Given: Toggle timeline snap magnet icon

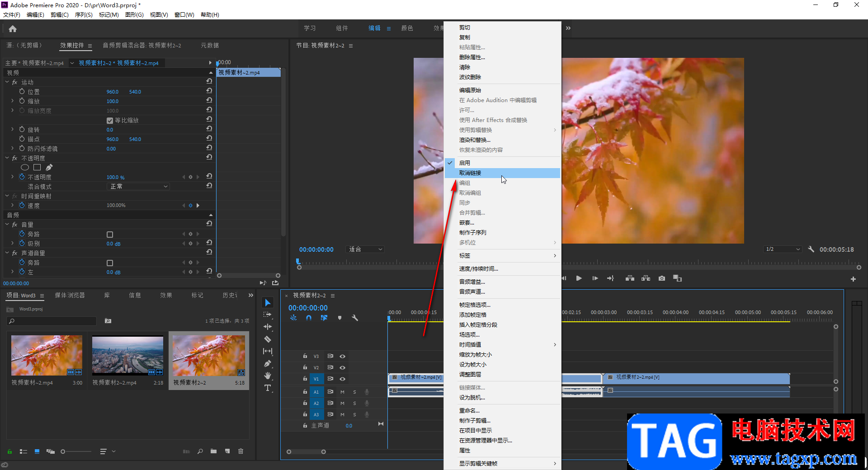Looking at the screenshot, I should (x=309, y=318).
